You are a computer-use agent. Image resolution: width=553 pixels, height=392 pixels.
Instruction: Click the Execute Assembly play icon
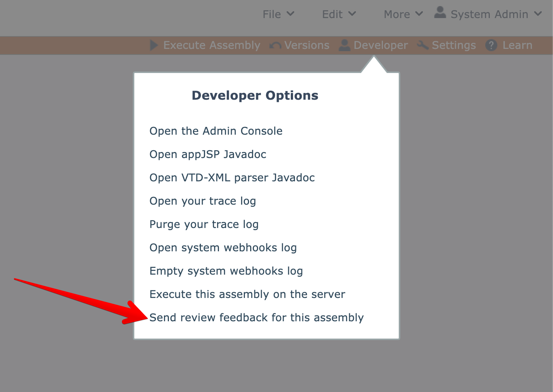coord(153,45)
